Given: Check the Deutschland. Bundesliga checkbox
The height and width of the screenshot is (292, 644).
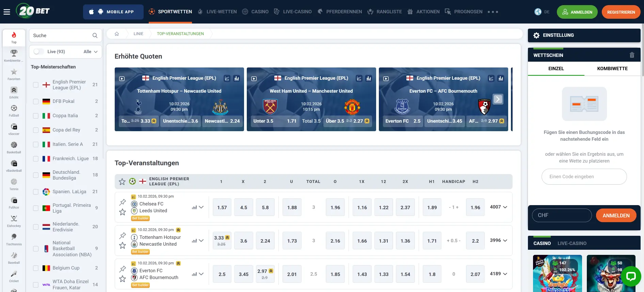Looking at the screenshot, I should tap(36, 175).
